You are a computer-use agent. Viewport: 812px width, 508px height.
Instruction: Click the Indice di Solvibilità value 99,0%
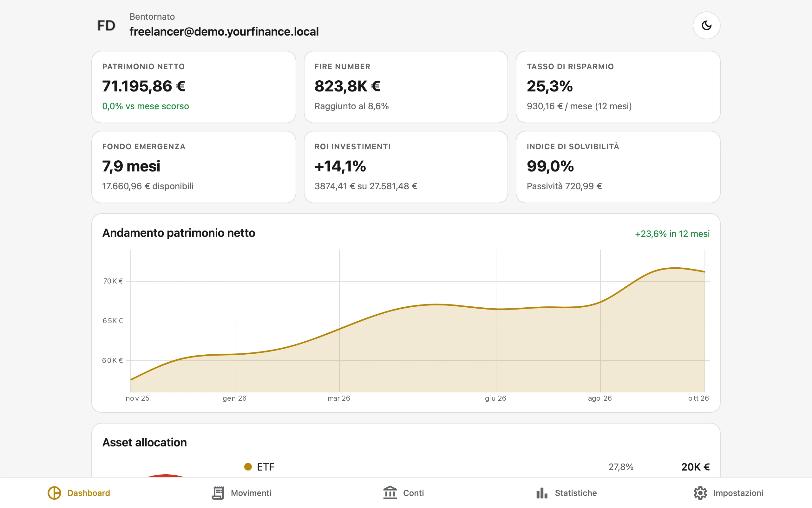tap(550, 166)
